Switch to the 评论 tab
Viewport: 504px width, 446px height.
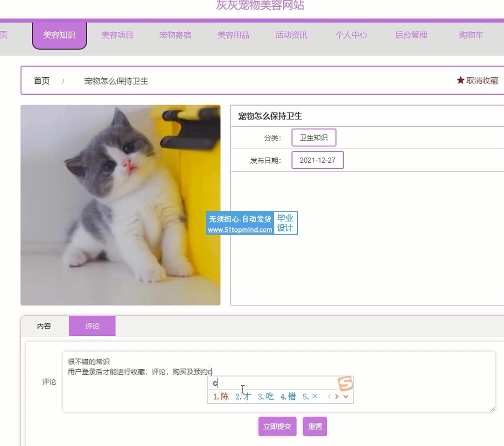tap(92, 326)
